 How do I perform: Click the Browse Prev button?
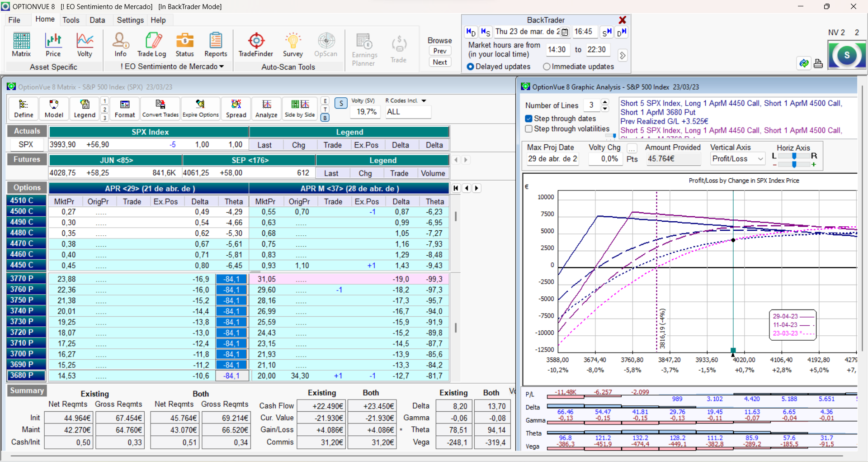[440, 51]
